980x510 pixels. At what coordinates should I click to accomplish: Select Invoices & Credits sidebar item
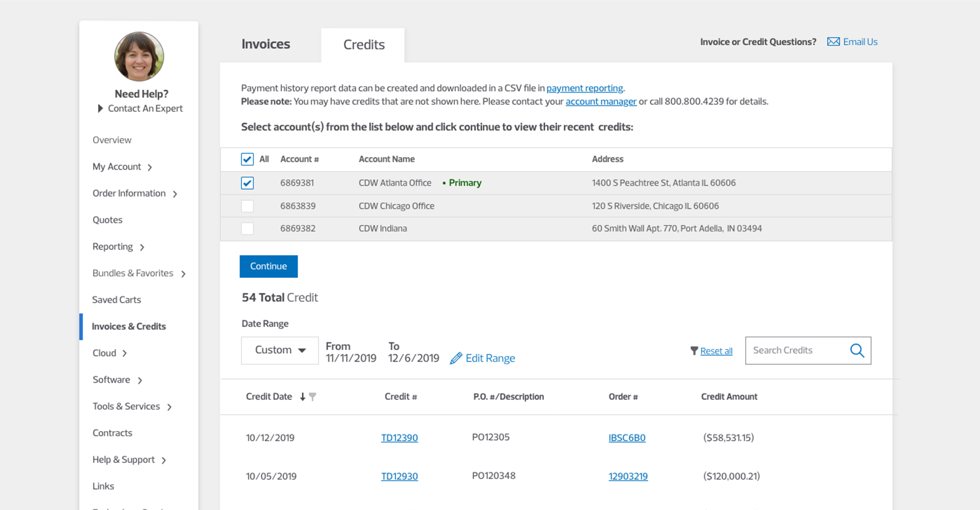(x=129, y=326)
